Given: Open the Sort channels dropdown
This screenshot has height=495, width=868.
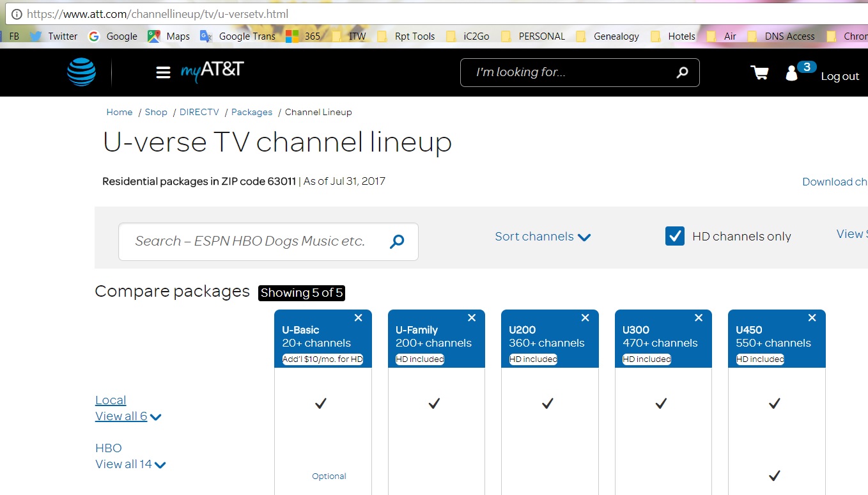Looking at the screenshot, I should pos(542,237).
